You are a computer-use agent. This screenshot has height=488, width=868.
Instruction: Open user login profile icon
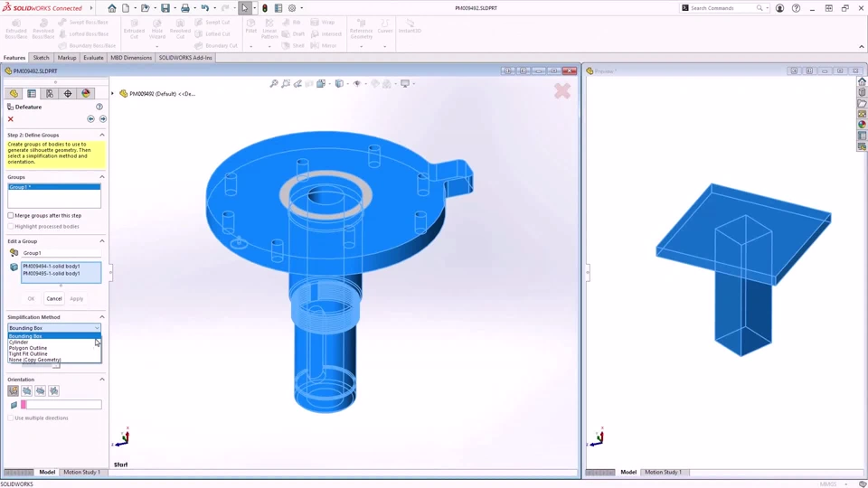pos(780,8)
